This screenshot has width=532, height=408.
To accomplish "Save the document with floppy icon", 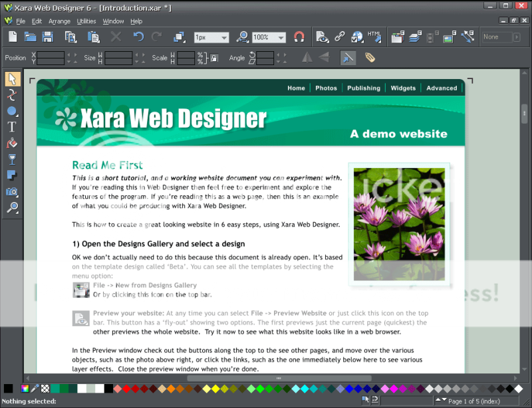I will [47, 37].
